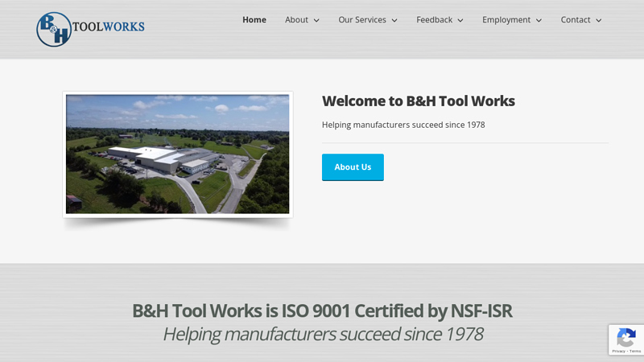644x362 pixels.
Task: Click the reCAPTCHA badge icon
Action: tap(626, 337)
